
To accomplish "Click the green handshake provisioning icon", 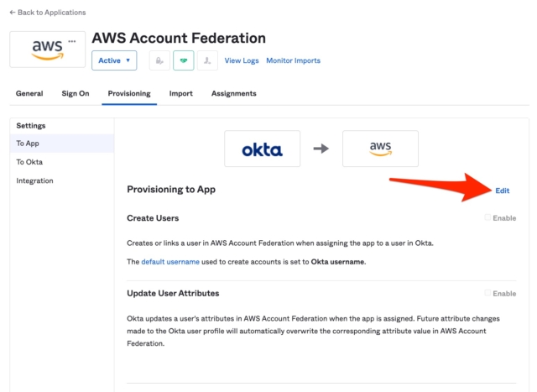I will 184,60.
